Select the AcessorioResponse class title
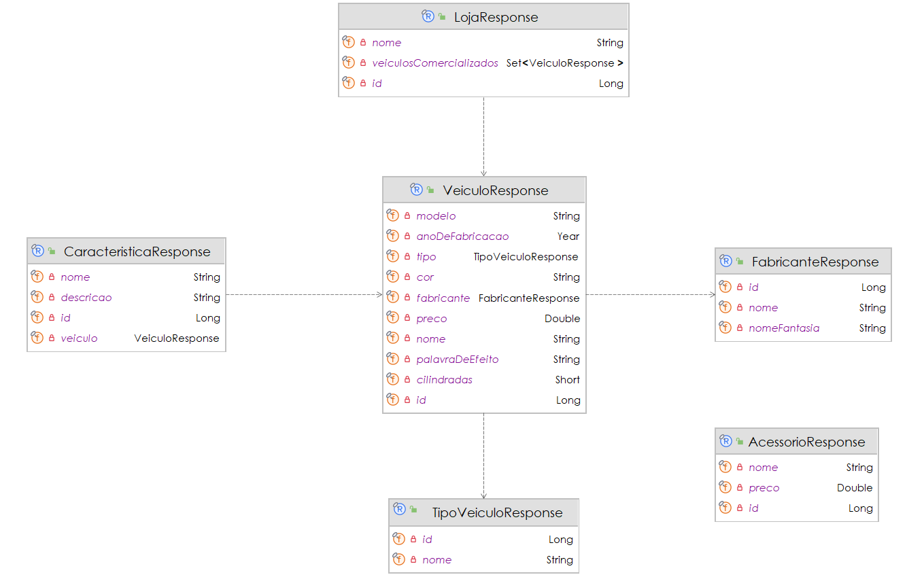The width and height of the screenshot is (924, 577). [x=807, y=442]
